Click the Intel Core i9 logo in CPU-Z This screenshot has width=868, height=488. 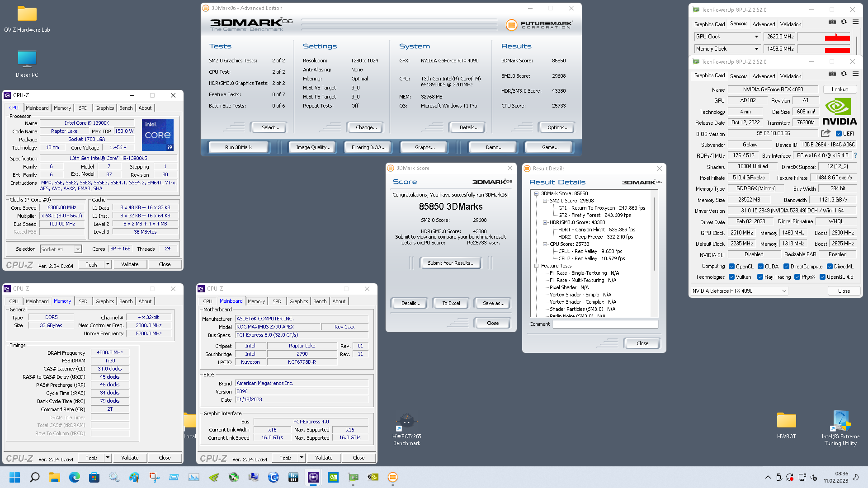point(158,135)
